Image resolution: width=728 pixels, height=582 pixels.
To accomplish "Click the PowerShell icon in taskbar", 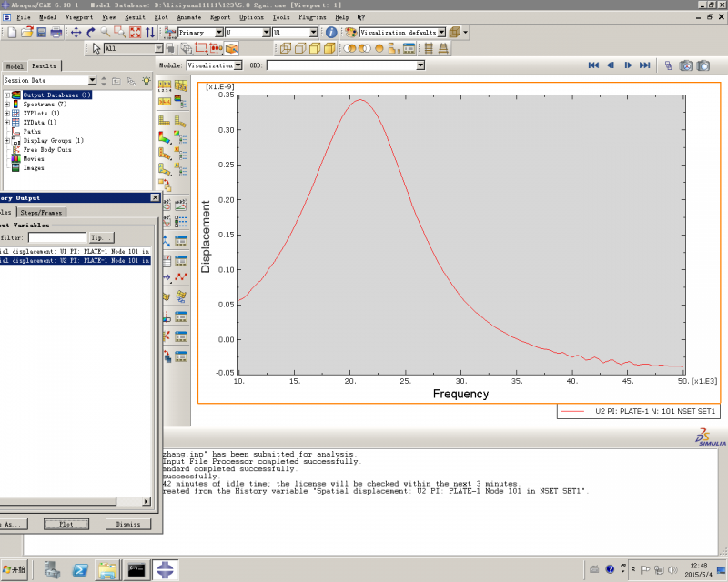I will pyautogui.click(x=79, y=570).
